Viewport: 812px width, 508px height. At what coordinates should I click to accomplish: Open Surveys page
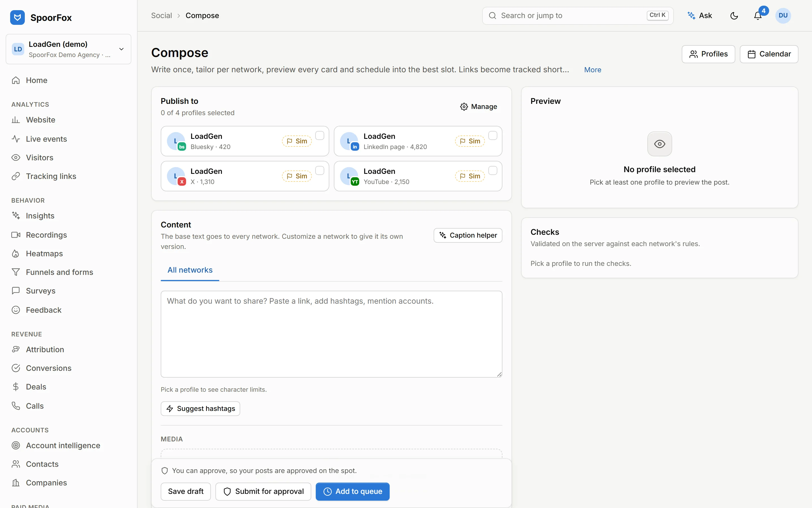click(x=69, y=291)
